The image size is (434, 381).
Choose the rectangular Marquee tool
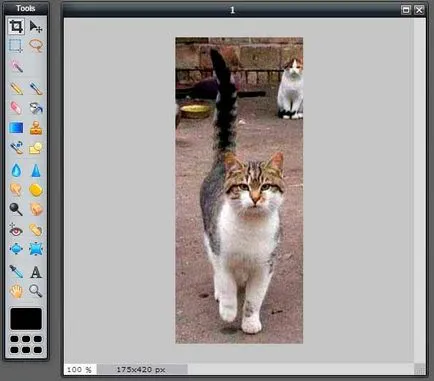16,46
